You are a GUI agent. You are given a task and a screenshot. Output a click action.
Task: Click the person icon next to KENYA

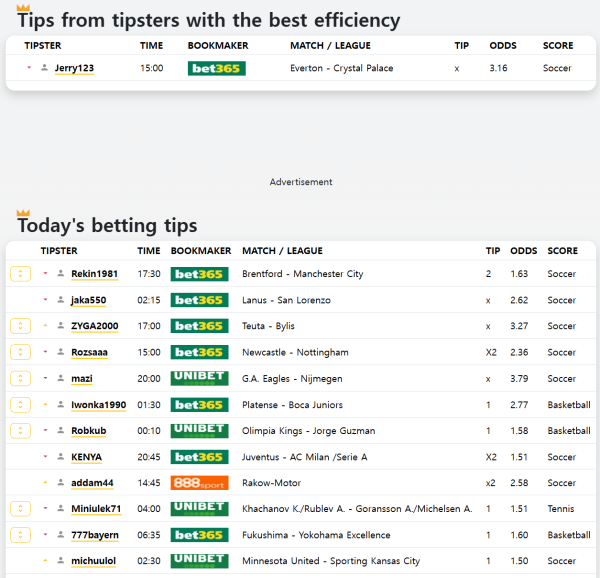tap(60, 457)
